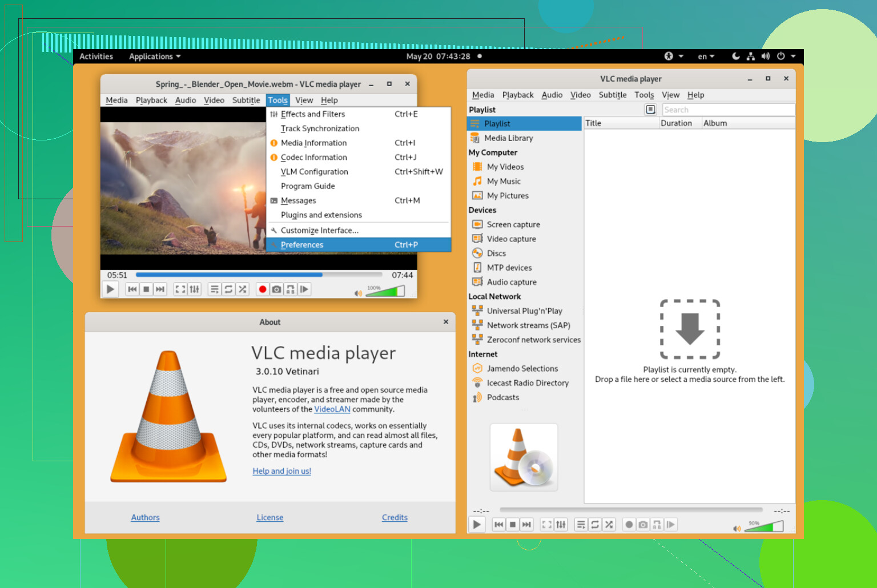Viewport: 877px width, 588px height.
Task: Click the 05:51 elapsed time label
Action: 117,275
